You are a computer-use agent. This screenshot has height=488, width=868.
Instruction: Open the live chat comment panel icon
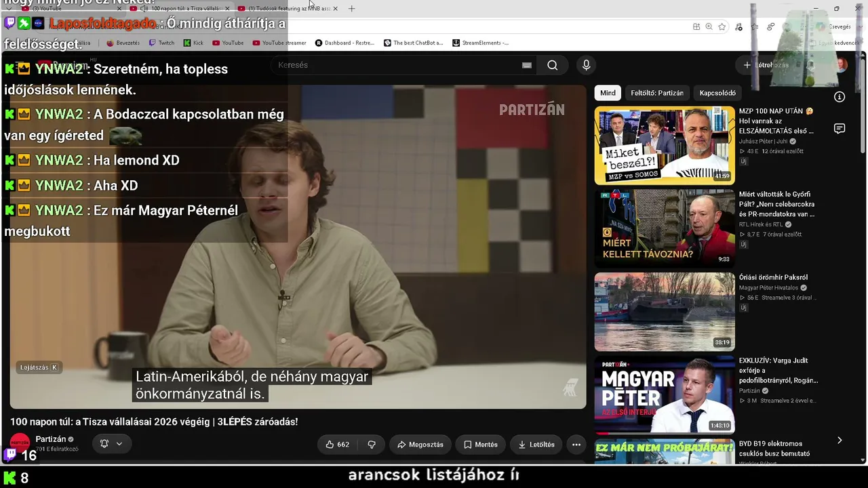tap(840, 129)
